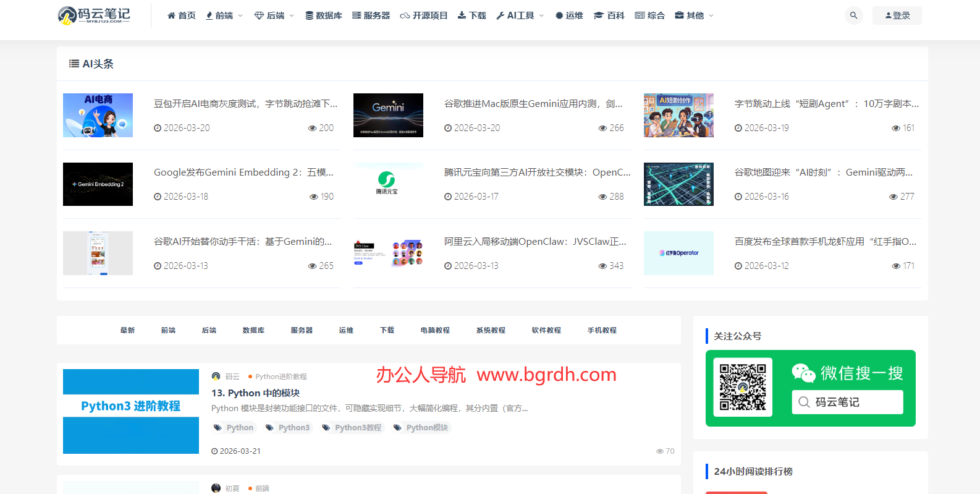Select the 后端 category tab
This screenshot has width=980, height=494.
tap(209, 330)
